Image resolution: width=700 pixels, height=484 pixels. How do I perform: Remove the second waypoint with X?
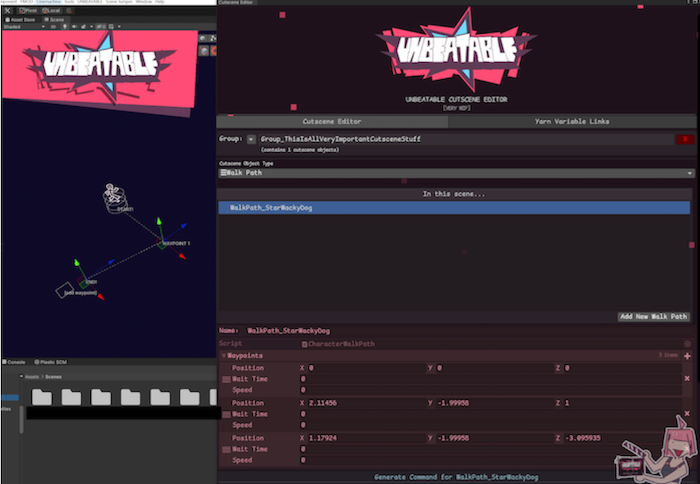pyautogui.click(x=687, y=414)
